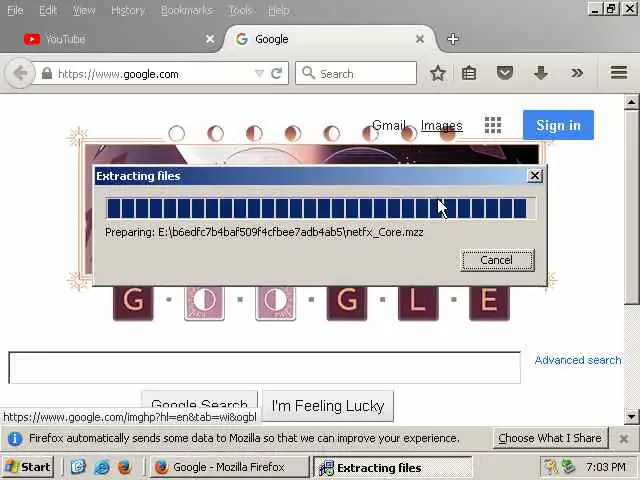Expand the toolbar overflow chevron

coord(577,73)
